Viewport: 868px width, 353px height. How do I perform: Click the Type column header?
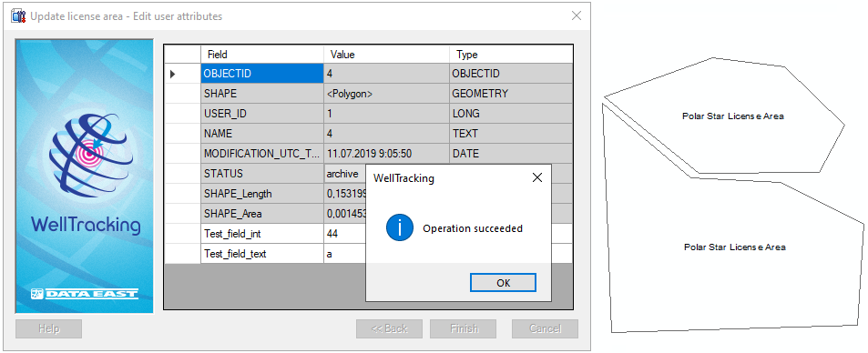[511, 55]
